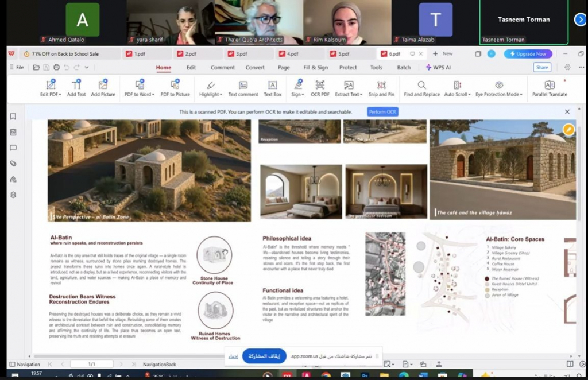Screen dimensions: 588x380
Task: Go to the Protect ribbon tab
Action: coord(348,68)
